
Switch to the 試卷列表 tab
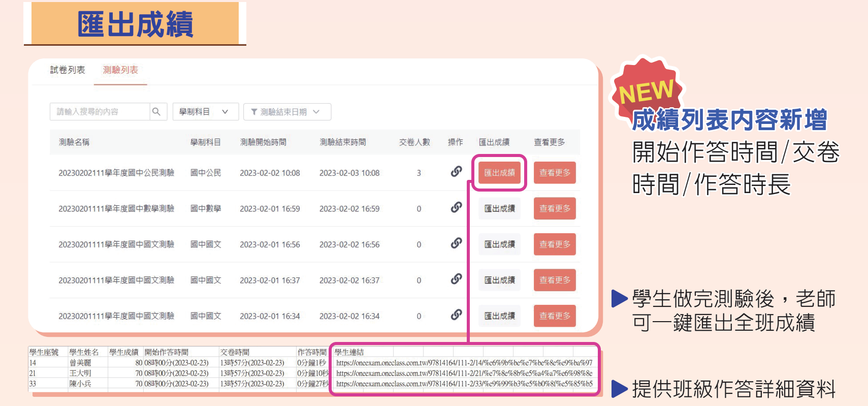tap(68, 70)
